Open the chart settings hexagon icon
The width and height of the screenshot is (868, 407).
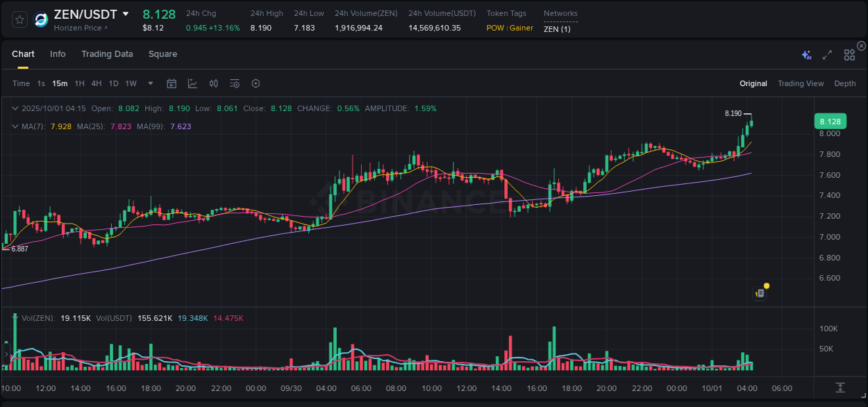coord(256,83)
